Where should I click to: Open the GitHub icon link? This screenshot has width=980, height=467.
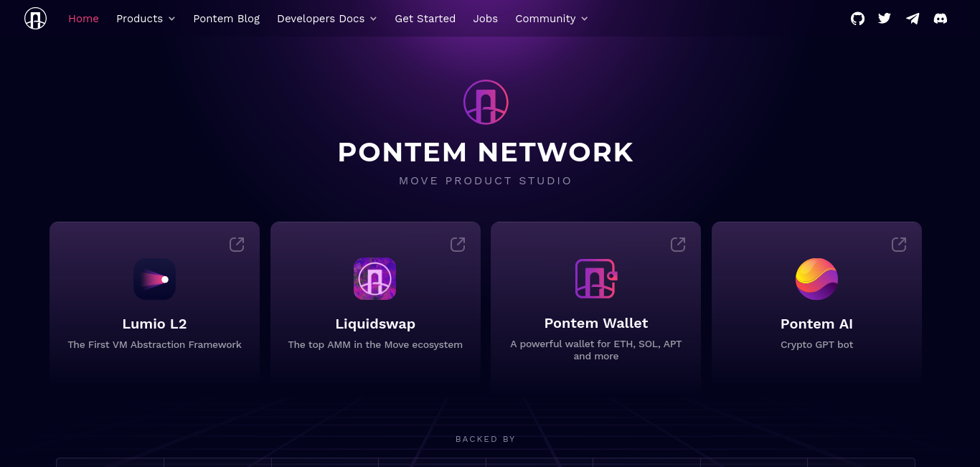pyautogui.click(x=857, y=19)
